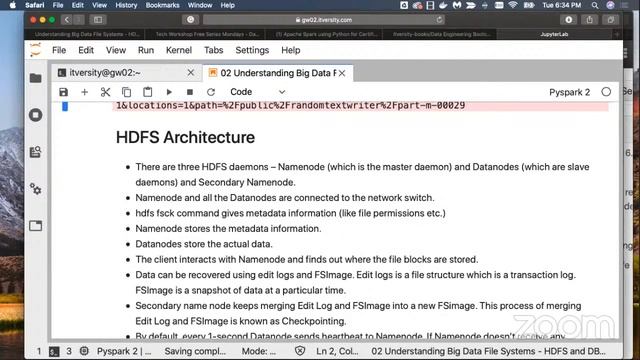The width and height of the screenshot is (640, 360).
Task: Close the 02 Understanding Big Data notebook tab
Action: pos(342,73)
